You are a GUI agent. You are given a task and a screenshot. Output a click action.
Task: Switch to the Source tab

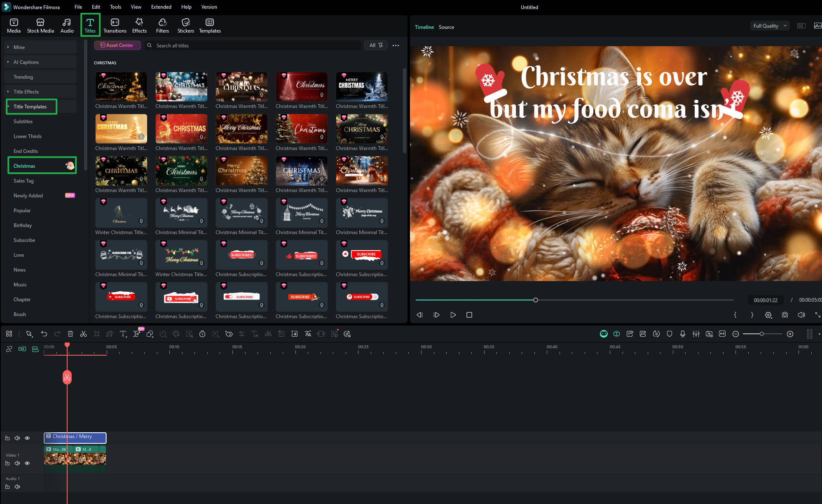pos(446,27)
